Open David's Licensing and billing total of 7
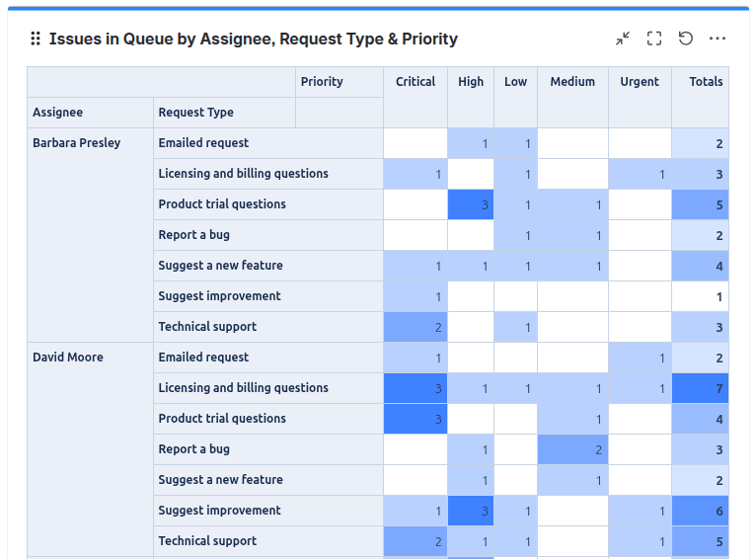The height and width of the screenshot is (559, 756). click(701, 388)
